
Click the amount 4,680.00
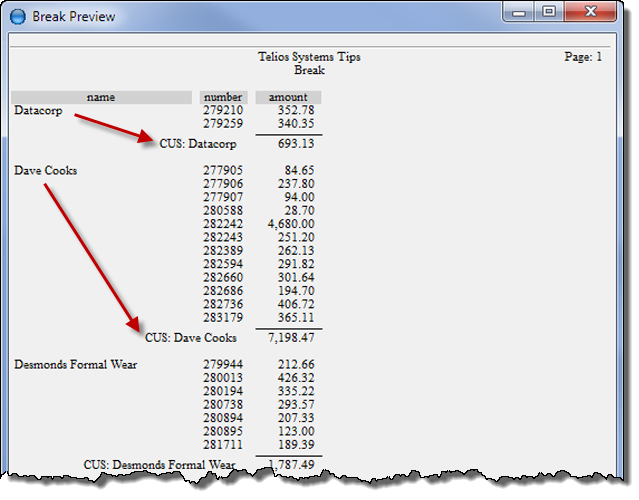point(290,225)
